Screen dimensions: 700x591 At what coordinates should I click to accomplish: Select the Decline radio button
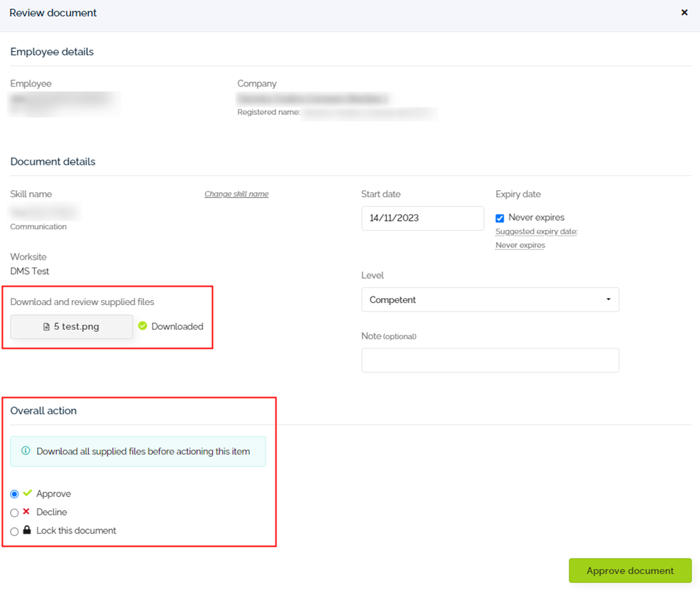point(14,512)
